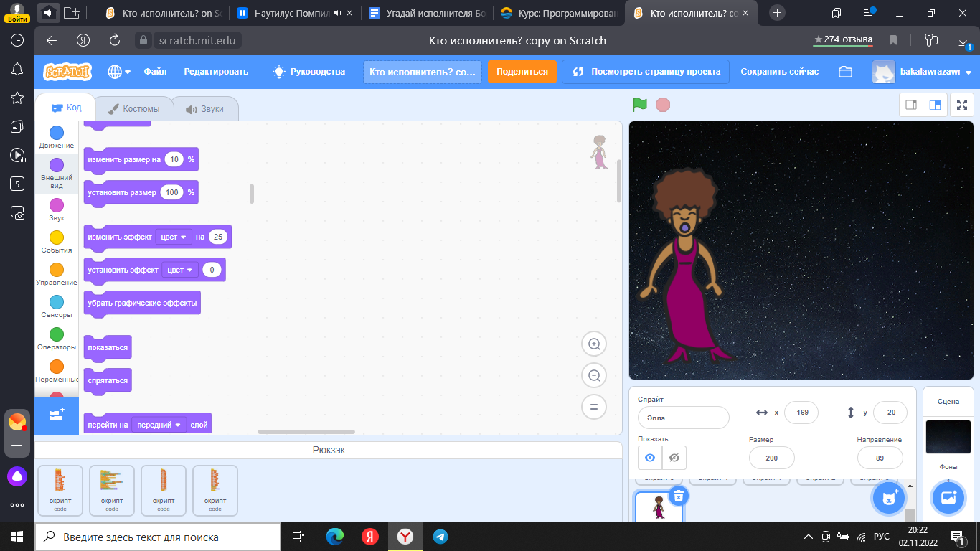
Task: Select the stage backdrop thumbnail
Action: [x=948, y=437]
